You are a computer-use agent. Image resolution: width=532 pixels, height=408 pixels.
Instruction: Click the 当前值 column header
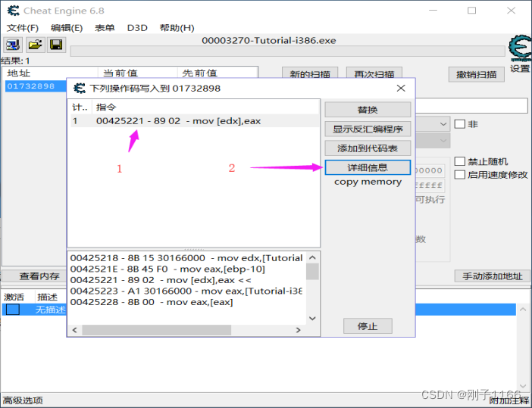[x=138, y=73]
